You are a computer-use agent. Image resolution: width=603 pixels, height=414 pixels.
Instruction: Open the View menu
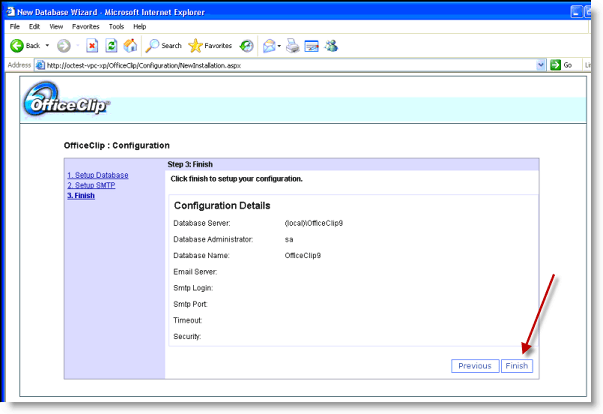click(56, 27)
